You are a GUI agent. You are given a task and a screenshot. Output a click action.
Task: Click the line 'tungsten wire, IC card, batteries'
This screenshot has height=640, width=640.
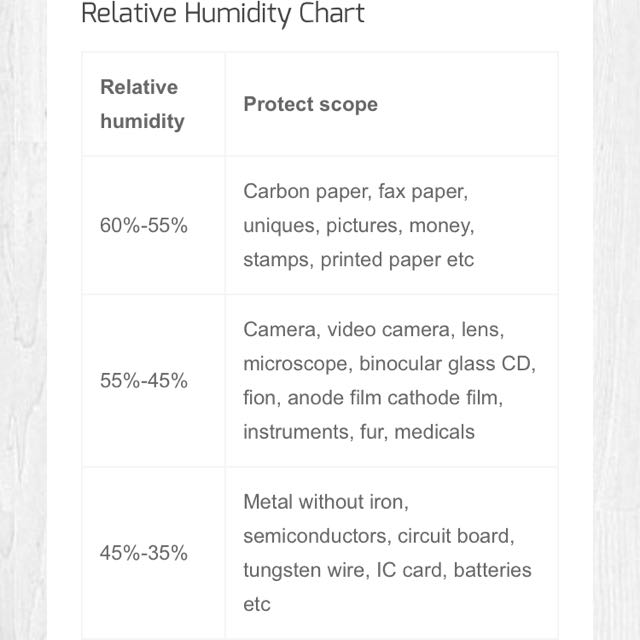tap(387, 570)
